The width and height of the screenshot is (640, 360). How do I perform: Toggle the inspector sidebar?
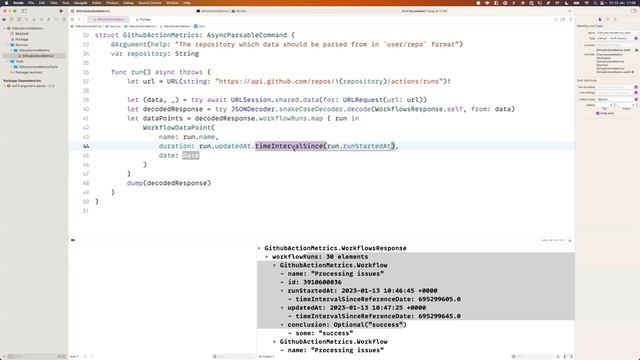pyautogui.click(x=634, y=11)
